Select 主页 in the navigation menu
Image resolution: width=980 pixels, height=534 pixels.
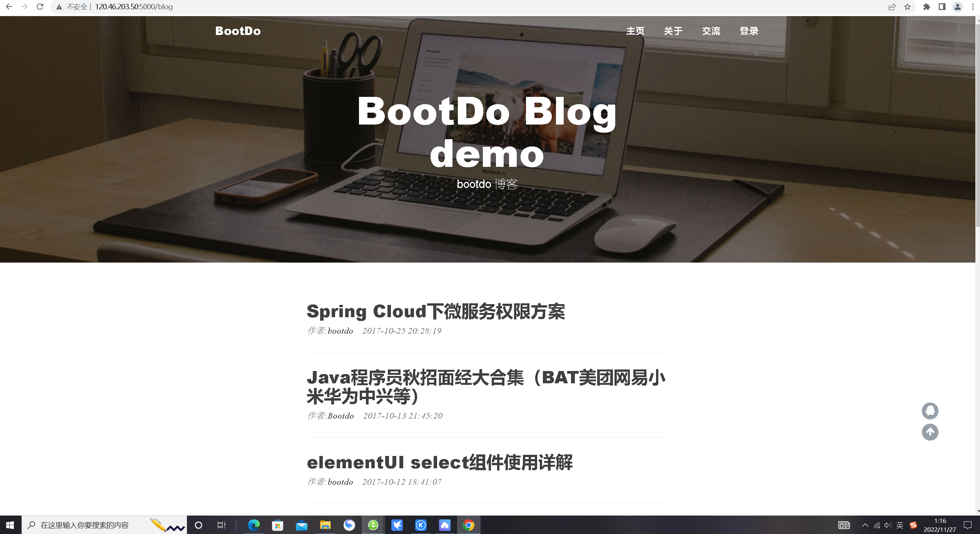pos(636,31)
